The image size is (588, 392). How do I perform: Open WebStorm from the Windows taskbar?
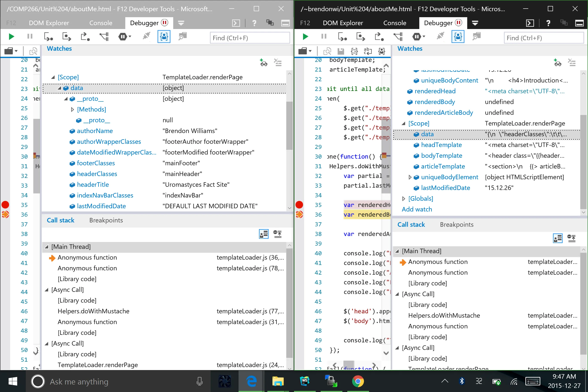305,381
